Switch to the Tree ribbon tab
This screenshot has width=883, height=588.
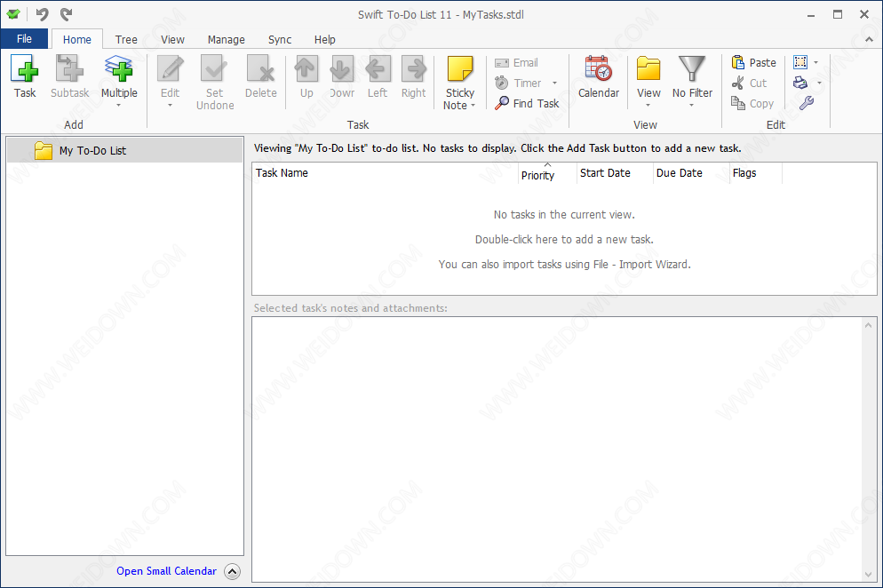point(126,39)
